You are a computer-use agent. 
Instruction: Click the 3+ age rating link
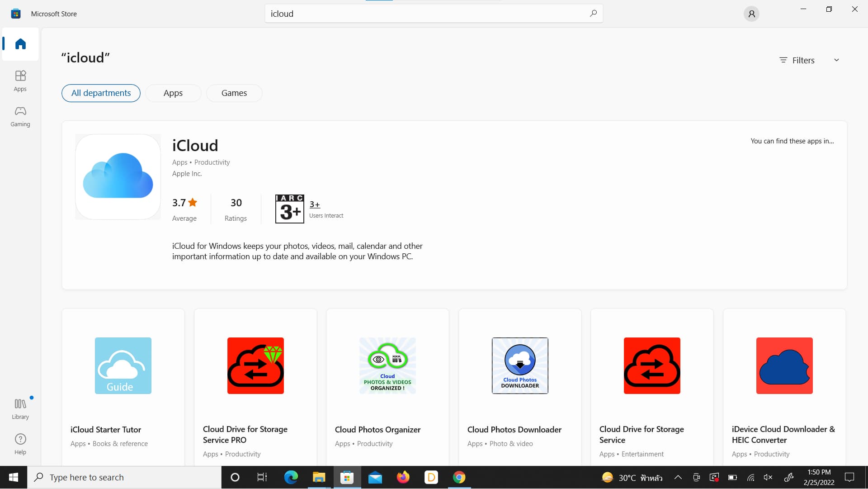tap(315, 204)
